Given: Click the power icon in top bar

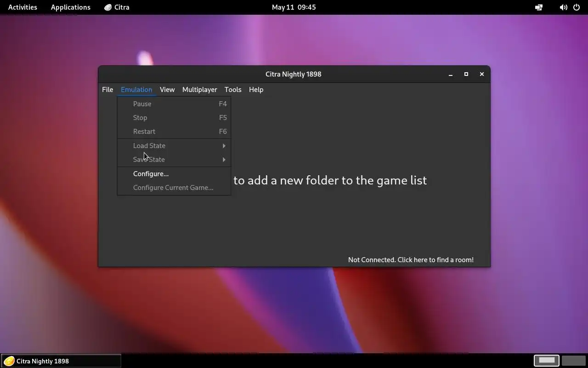Looking at the screenshot, I should click(x=577, y=7).
